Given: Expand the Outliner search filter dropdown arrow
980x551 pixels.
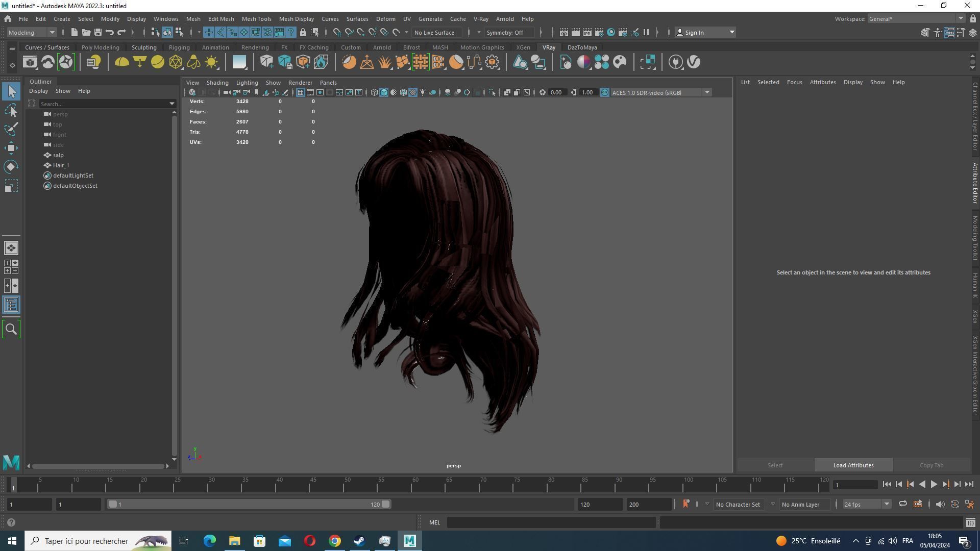Looking at the screenshot, I should [172, 104].
